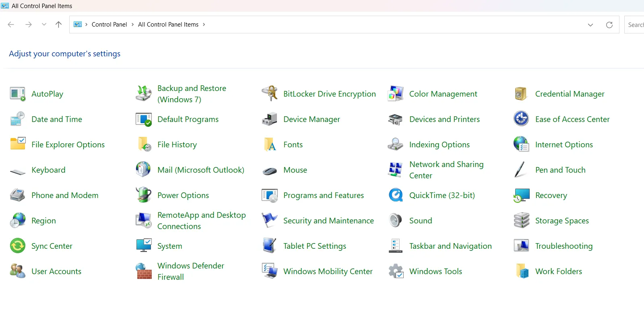Open the recent locations chevron
Screen dimensions: 644x322
[x=44, y=25]
